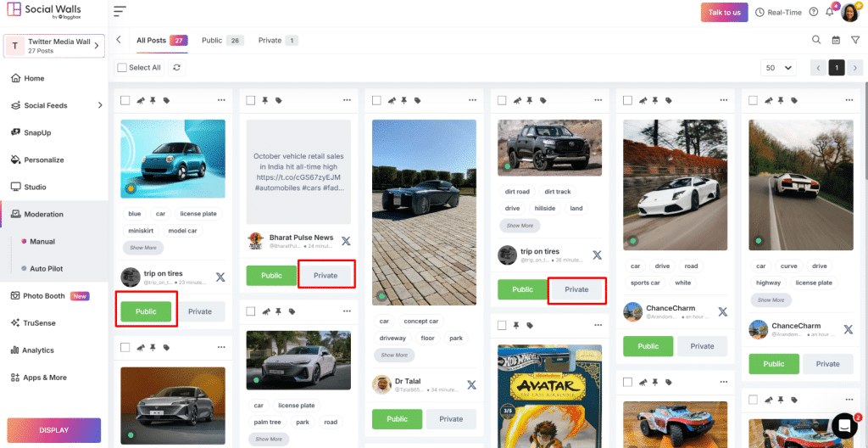The width and height of the screenshot is (868, 448).
Task: Click the back arrow before All Posts
Action: [x=119, y=40]
